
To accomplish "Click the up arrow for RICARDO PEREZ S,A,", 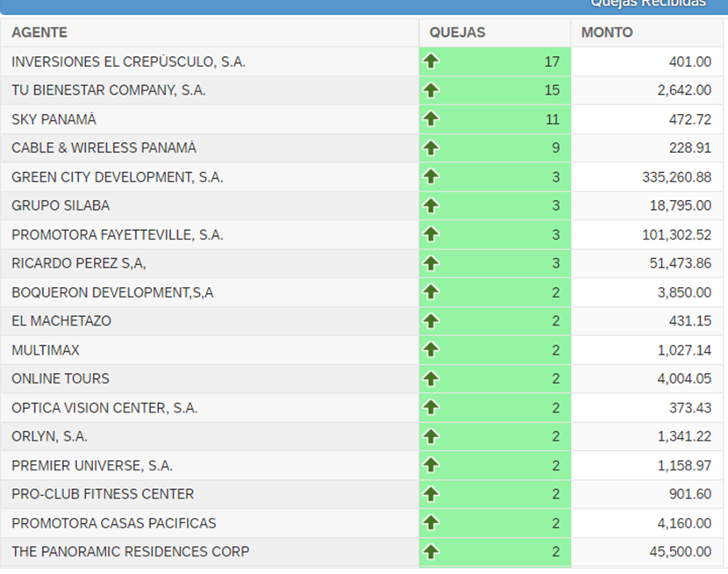I will pyautogui.click(x=432, y=262).
